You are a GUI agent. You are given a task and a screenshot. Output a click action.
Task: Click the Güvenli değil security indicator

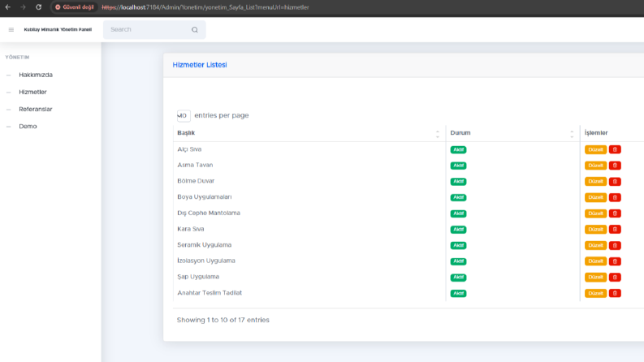[x=75, y=7]
